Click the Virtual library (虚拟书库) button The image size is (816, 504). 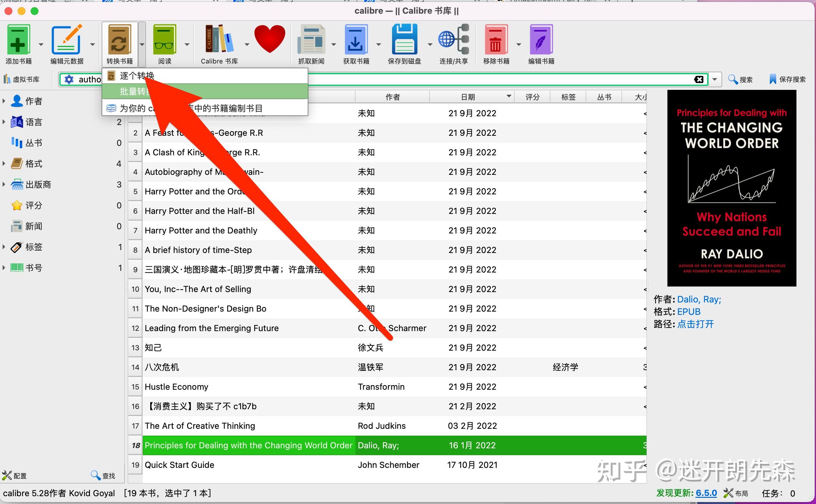point(22,79)
